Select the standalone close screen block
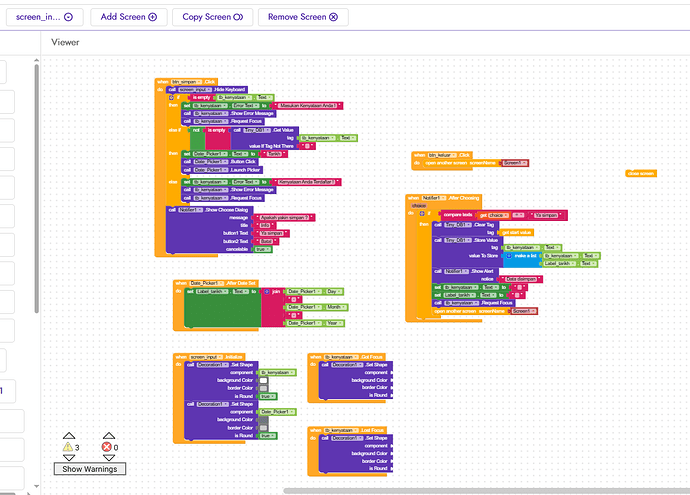 pos(640,173)
